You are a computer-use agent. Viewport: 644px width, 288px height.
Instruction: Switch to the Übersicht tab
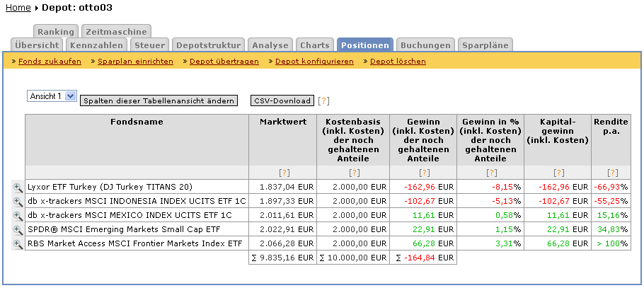38,45
